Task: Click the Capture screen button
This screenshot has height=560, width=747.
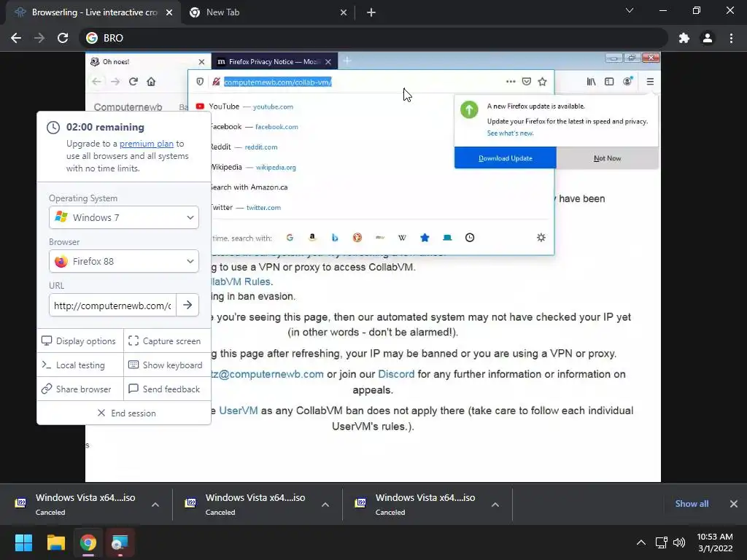Action: click(x=166, y=341)
